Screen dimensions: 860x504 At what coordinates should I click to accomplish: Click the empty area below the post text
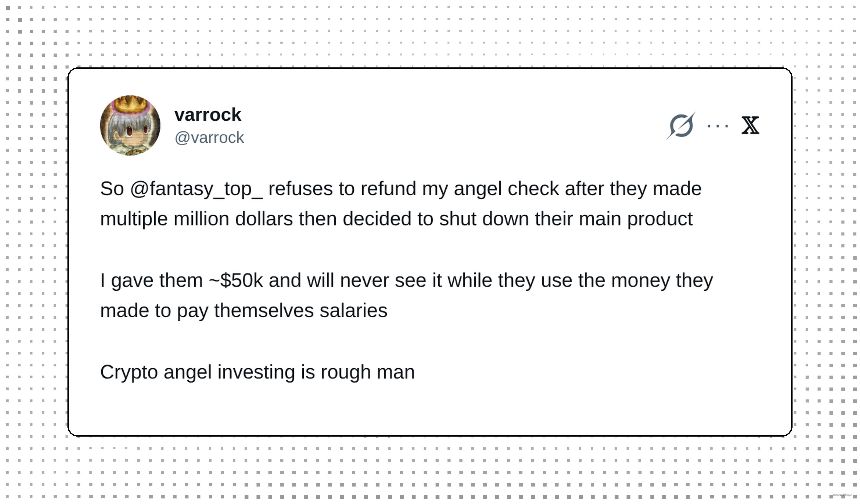click(x=429, y=407)
